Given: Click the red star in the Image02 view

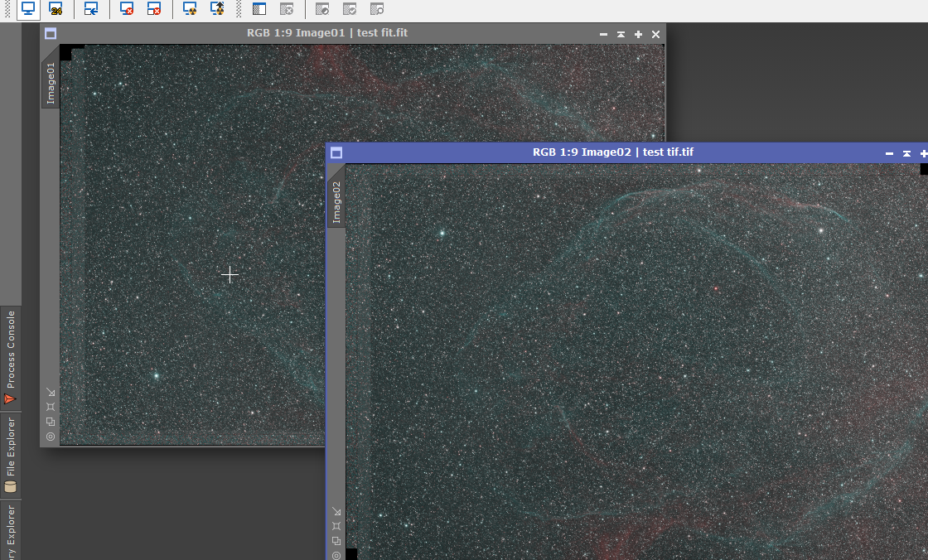Looking at the screenshot, I should pos(716,289).
